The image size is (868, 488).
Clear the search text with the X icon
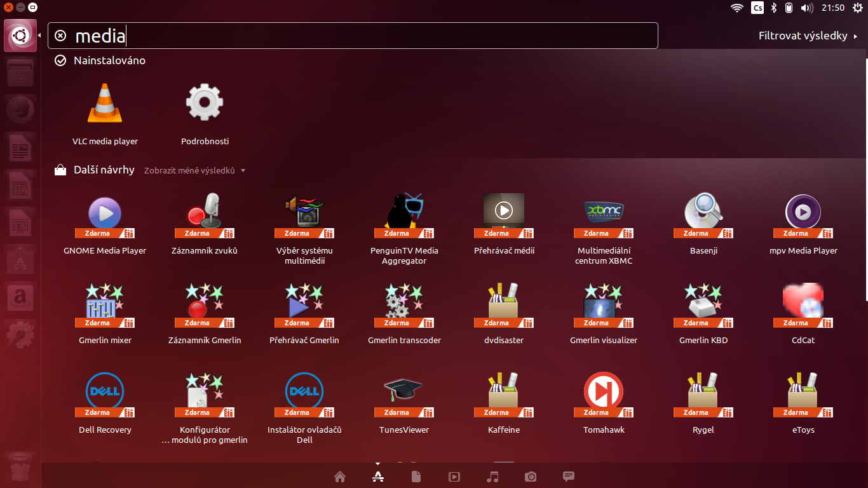[x=60, y=36]
